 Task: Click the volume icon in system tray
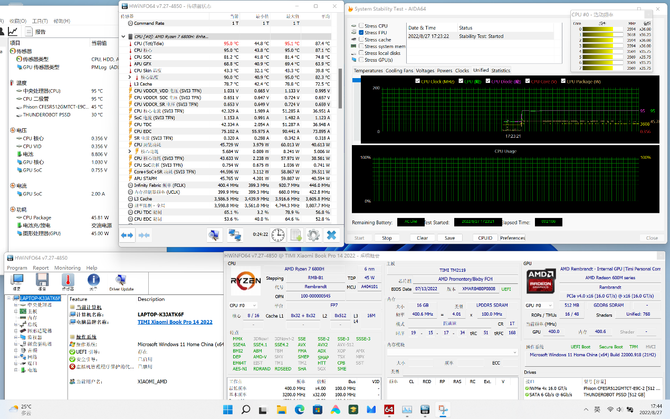[x=620, y=410]
